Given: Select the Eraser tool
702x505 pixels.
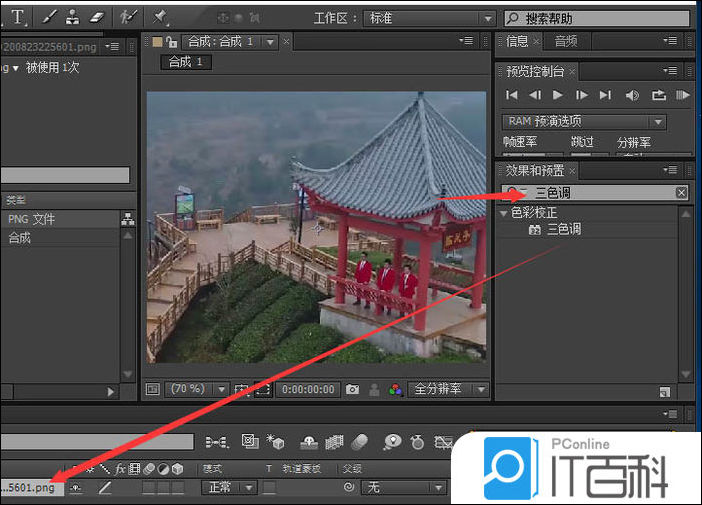Looking at the screenshot, I should (x=96, y=17).
